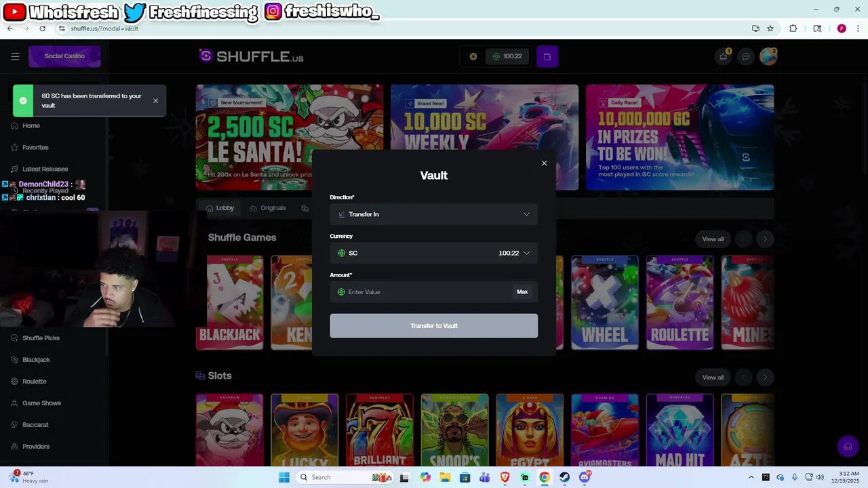
Task: Open Roulette in sidebar
Action: click(34, 382)
